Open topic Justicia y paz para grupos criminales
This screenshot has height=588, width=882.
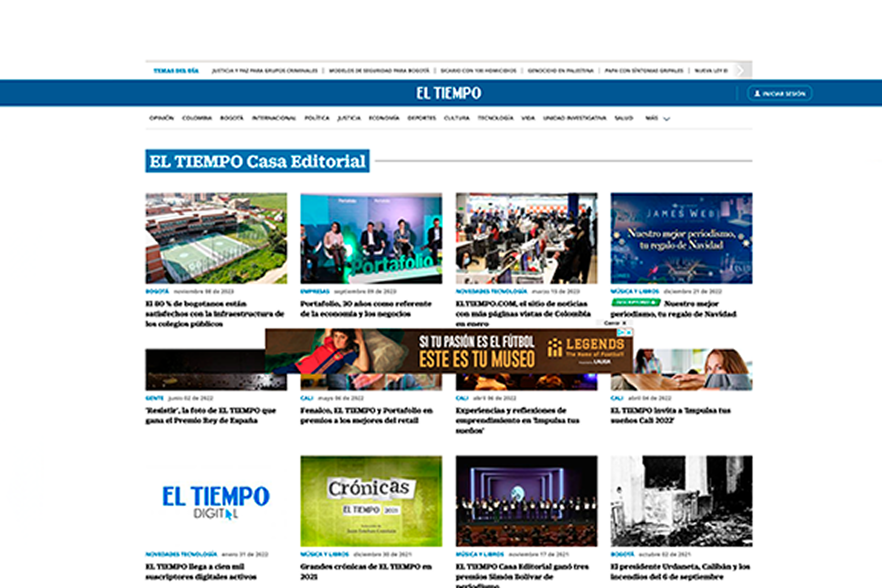[x=265, y=71]
